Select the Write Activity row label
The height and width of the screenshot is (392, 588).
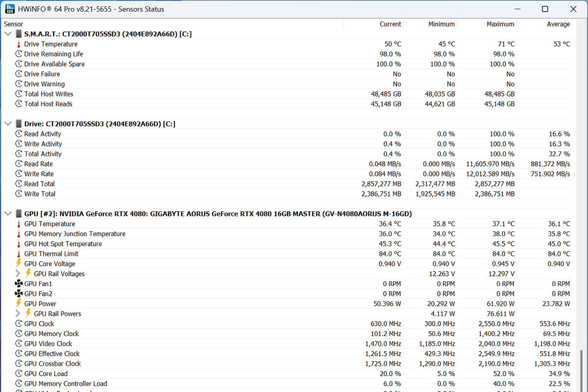(x=43, y=144)
